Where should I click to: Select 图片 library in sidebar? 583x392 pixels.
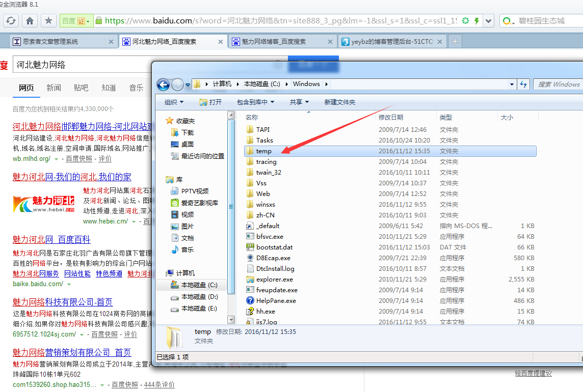(x=182, y=226)
